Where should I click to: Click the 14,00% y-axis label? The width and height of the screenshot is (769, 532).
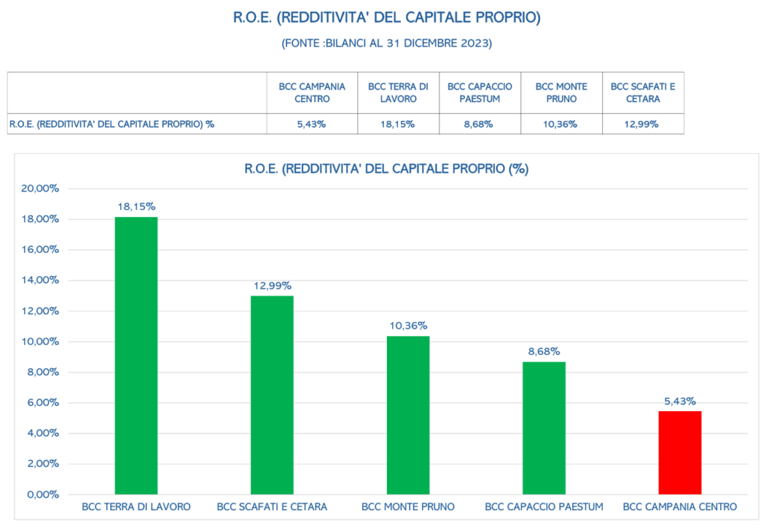40,280
